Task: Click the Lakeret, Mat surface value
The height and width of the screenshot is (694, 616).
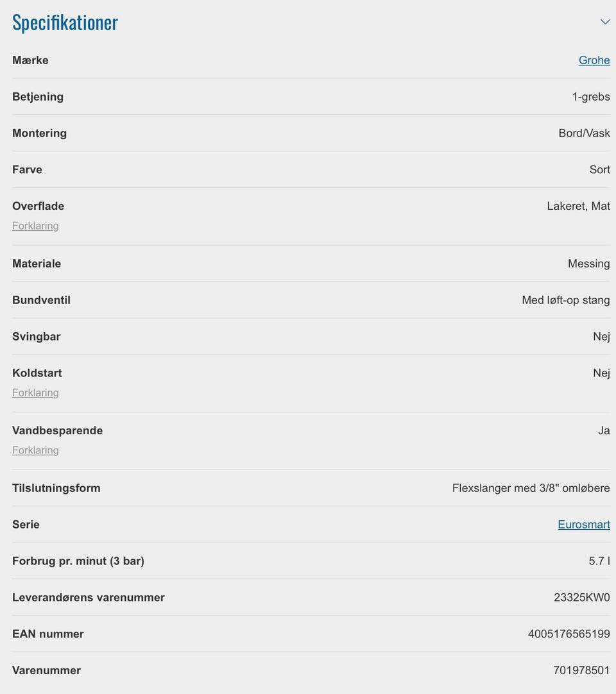Action: (x=578, y=206)
